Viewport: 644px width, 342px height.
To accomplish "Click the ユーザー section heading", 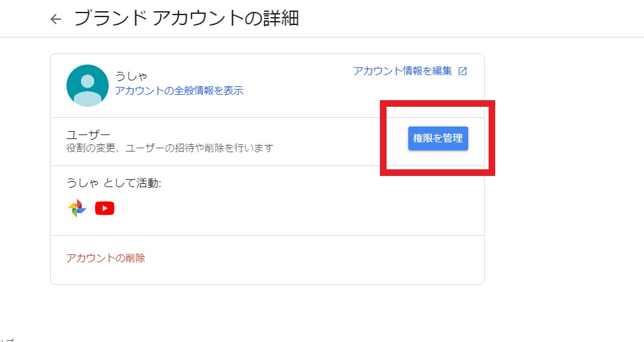I will (88, 134).
